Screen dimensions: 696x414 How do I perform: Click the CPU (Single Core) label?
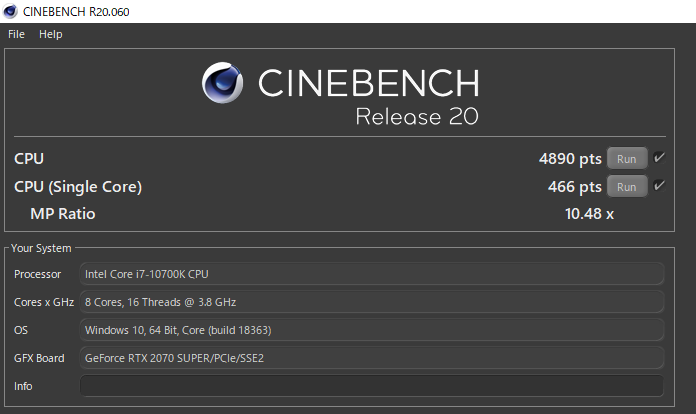[x=78, y=187]
